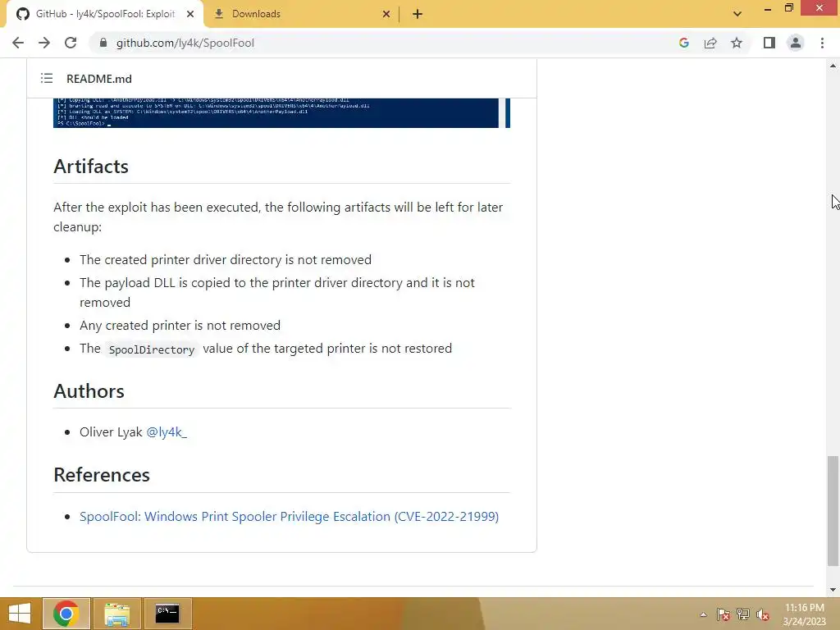Restore down the Chrome window
This screenshot has height=630, width=840.
coord(788,8)
